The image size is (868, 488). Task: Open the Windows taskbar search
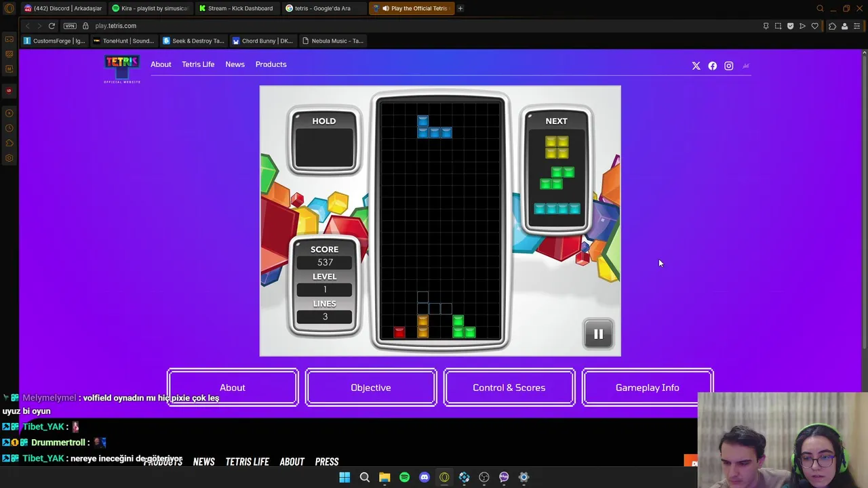point(364,477)
